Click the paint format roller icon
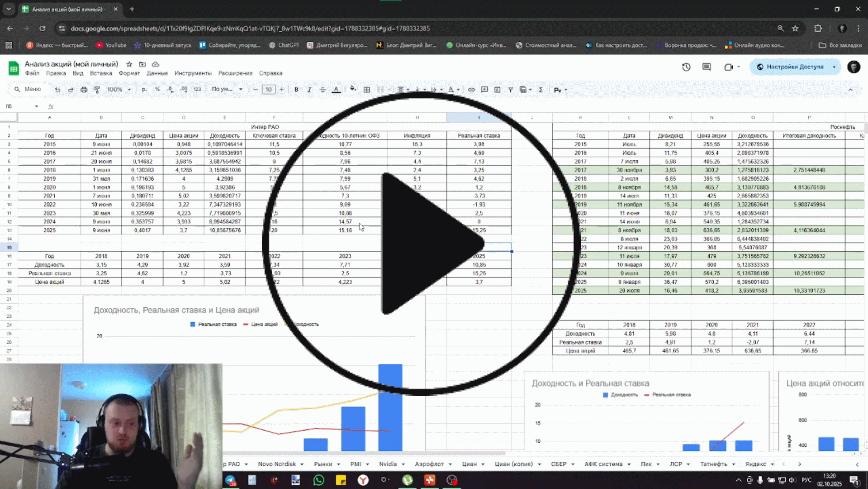 [x=97, y=90]
